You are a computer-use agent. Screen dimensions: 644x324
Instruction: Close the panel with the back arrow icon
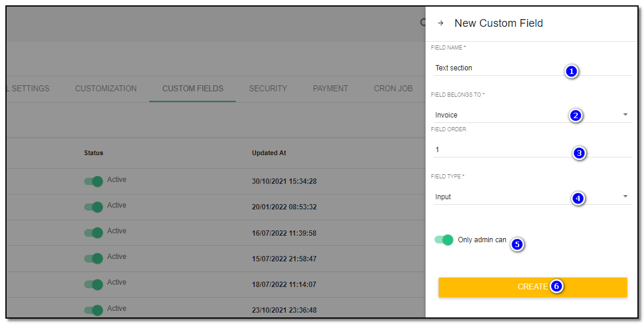click(x=440, y=23)
